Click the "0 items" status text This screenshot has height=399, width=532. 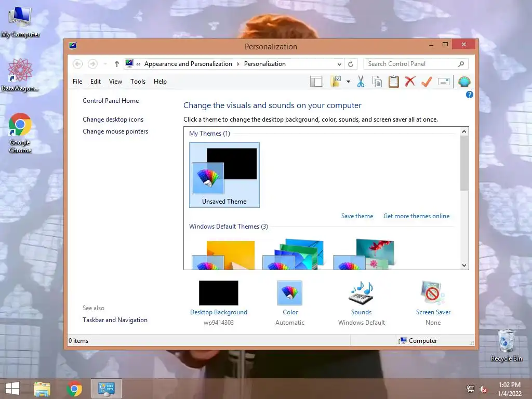coord(78,341)
